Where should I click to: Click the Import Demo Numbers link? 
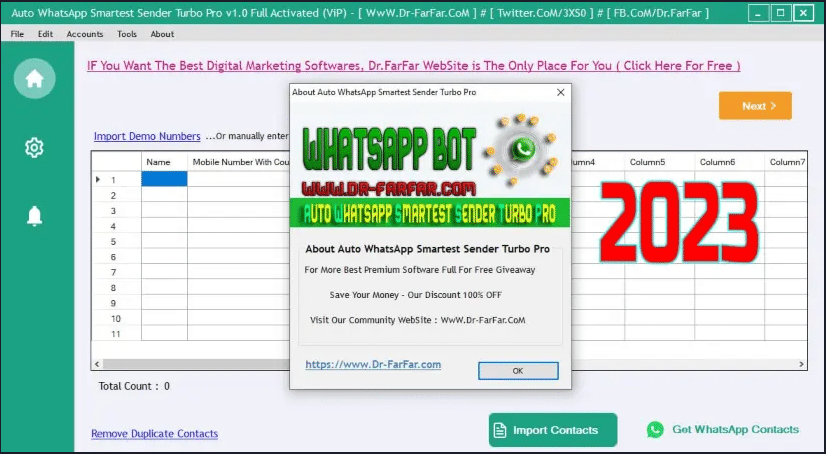147,136
